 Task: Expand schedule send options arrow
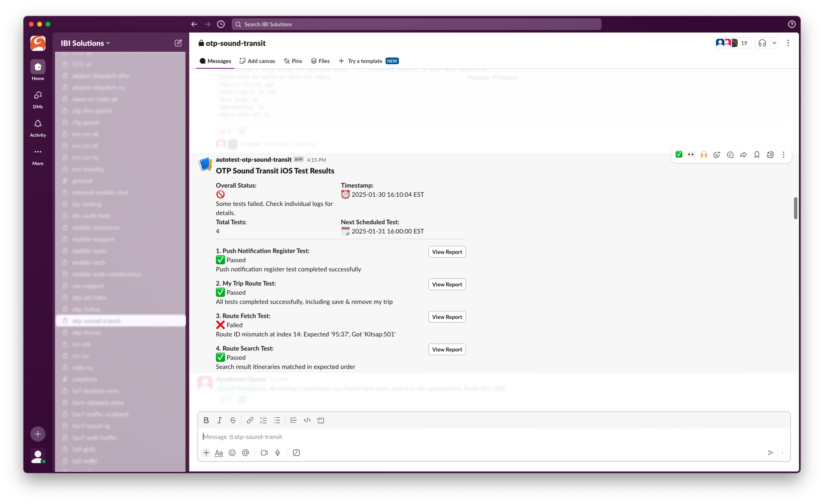tap(783, 453)
